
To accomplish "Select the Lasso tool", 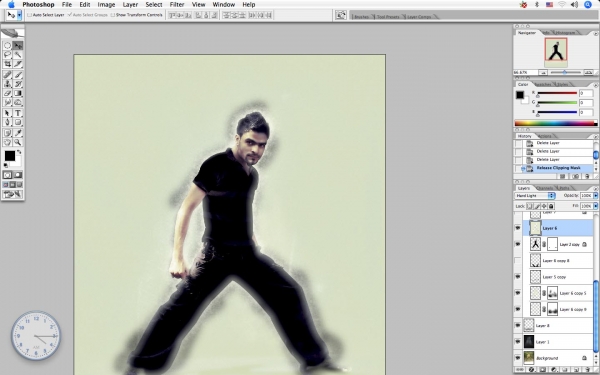I will (7, 55).
